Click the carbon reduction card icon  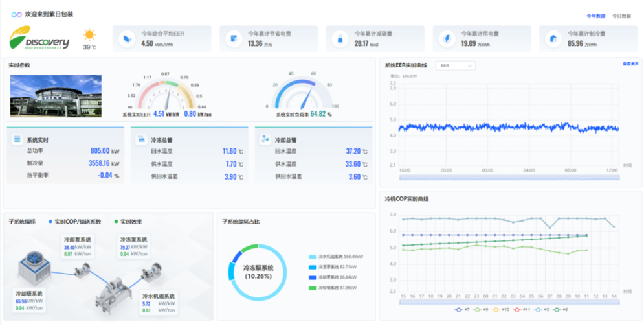click(x=339, y=39)
